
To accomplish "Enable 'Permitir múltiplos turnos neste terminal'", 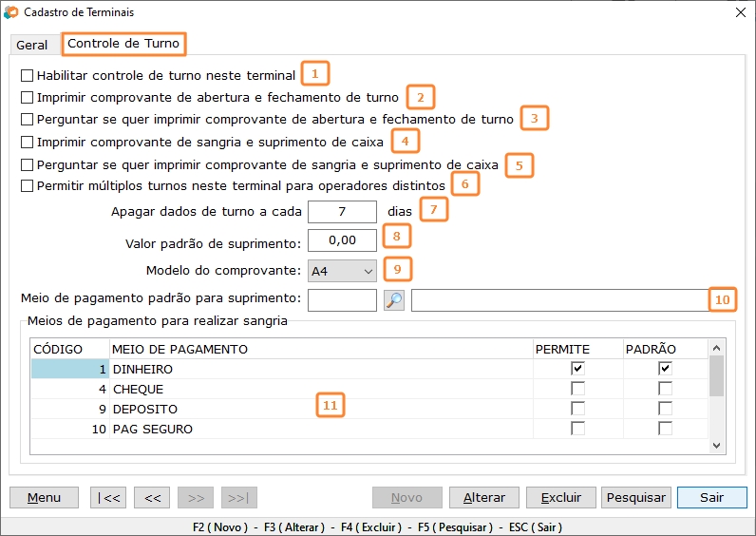I will coord(27,185).
